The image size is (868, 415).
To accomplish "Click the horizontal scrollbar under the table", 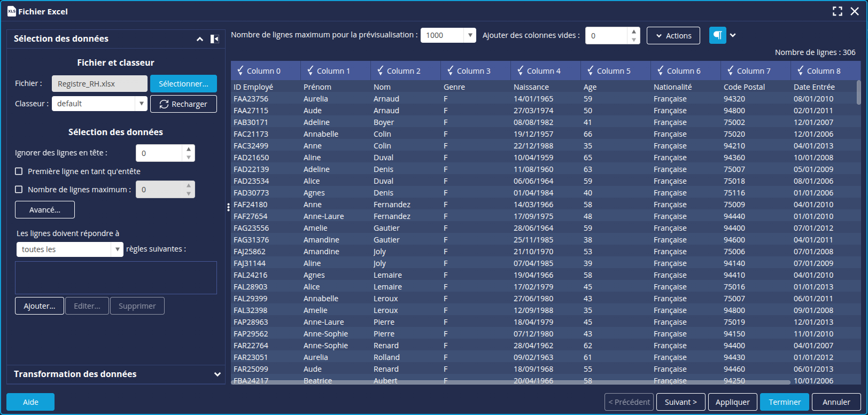I will click(510, 382).
